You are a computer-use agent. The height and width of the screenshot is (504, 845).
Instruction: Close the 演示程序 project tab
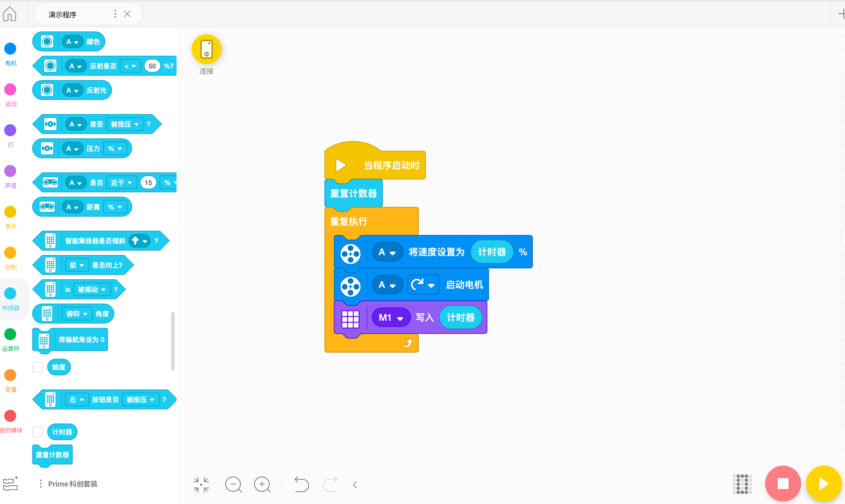point(127,14)
